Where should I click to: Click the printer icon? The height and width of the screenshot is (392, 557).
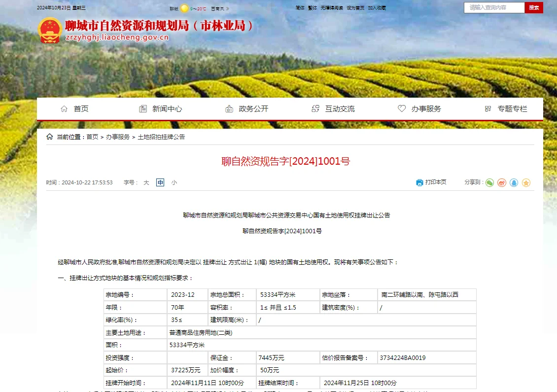419,182
